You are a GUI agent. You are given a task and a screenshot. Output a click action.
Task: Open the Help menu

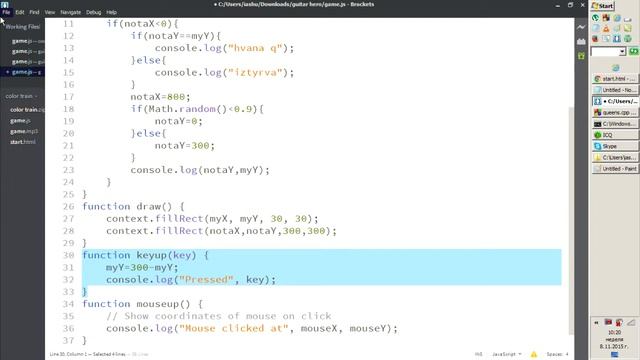tap(111, 12)
